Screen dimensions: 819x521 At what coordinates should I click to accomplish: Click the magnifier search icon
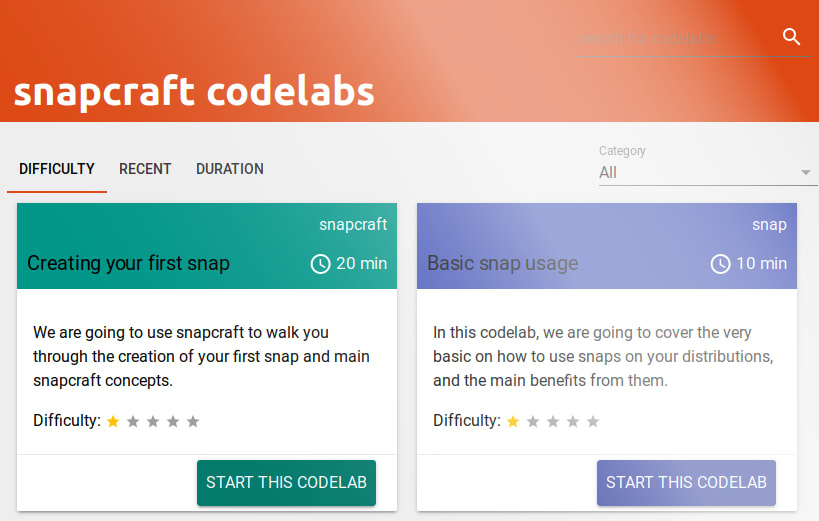tap(791, 37)
